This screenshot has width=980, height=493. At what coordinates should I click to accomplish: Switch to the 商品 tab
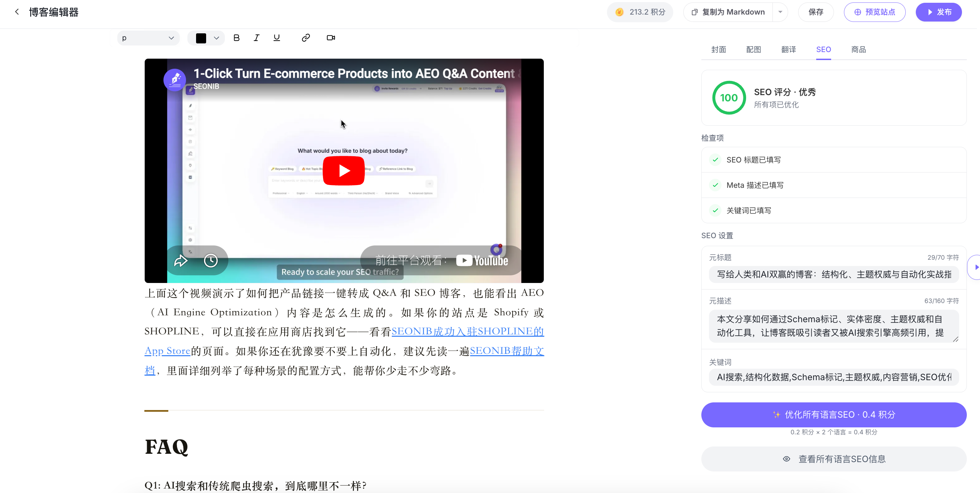coord(858,50)
